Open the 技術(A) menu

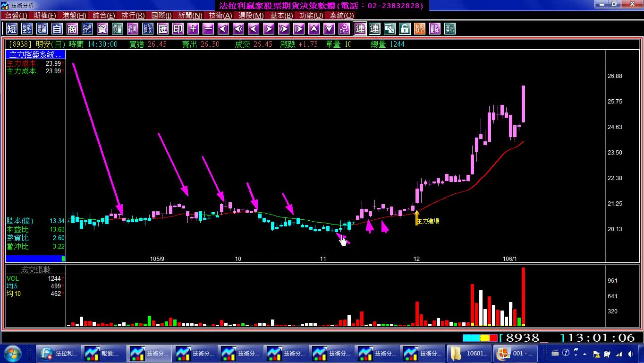tap(220, 16)
